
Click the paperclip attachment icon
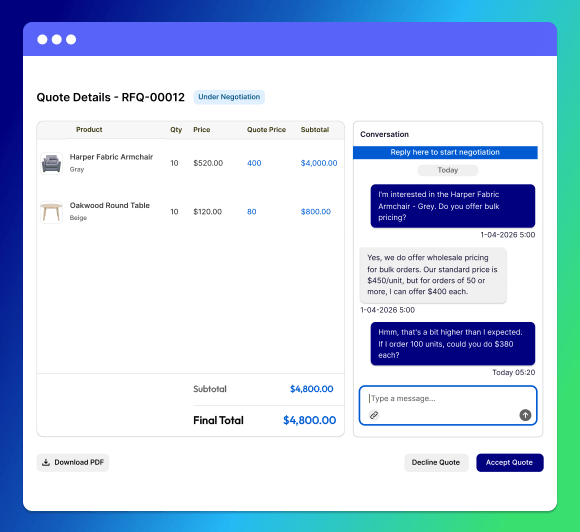(x=374, y=415)
